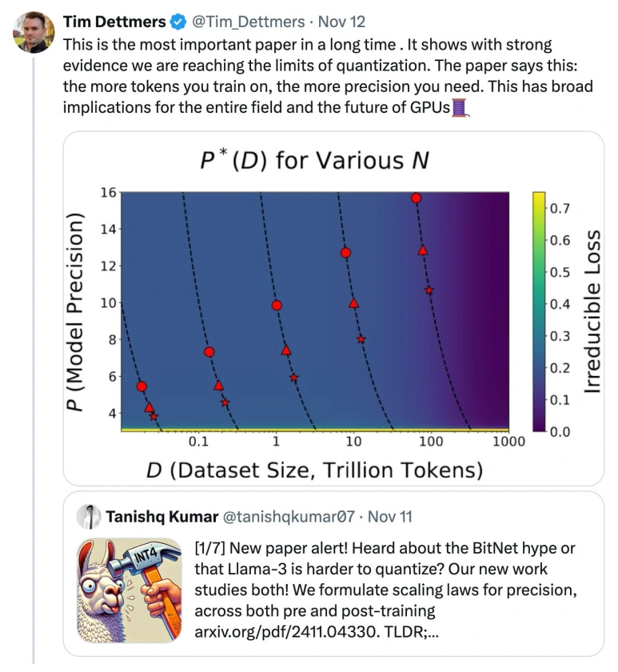
Task: Click the Tanishq Kumar display name
Action: tap(161, 517)
